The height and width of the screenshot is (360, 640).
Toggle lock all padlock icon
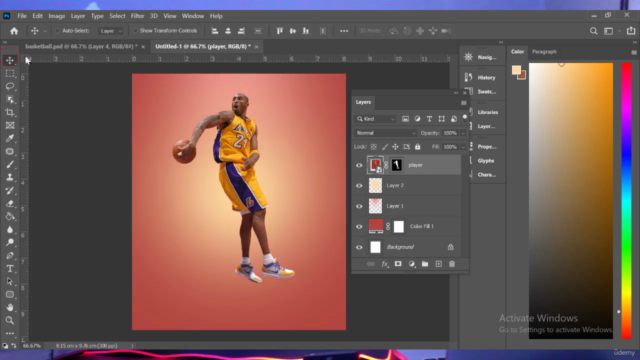point(418,147)
